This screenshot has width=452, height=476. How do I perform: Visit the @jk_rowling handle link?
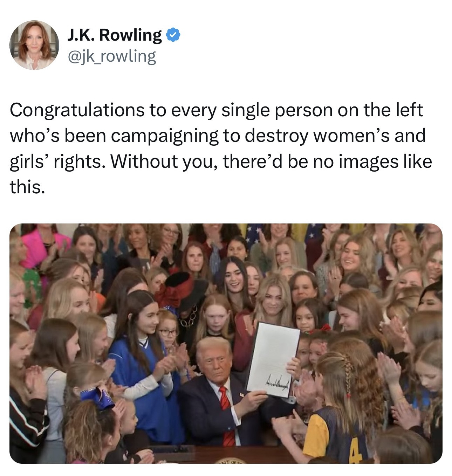pos(110,56)
